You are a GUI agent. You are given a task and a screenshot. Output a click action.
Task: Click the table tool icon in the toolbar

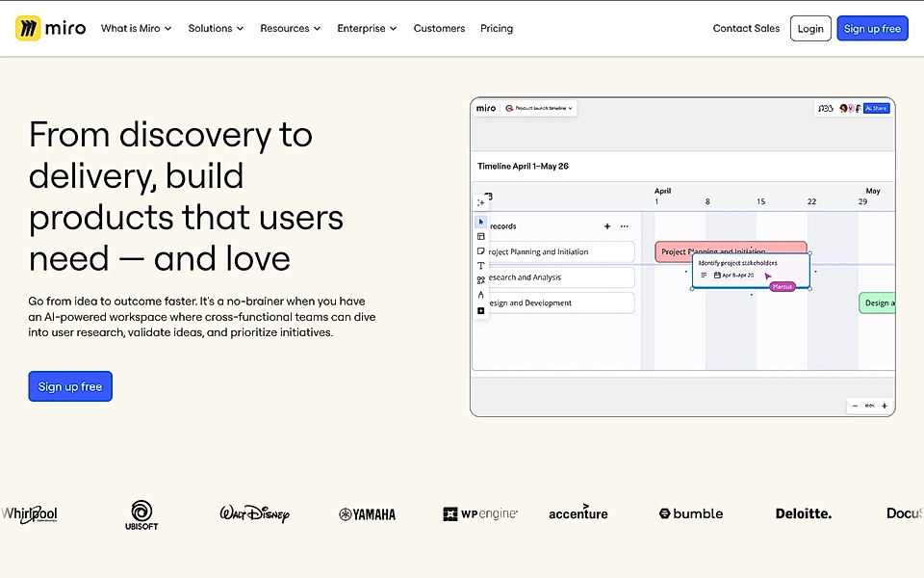[480, 236]
